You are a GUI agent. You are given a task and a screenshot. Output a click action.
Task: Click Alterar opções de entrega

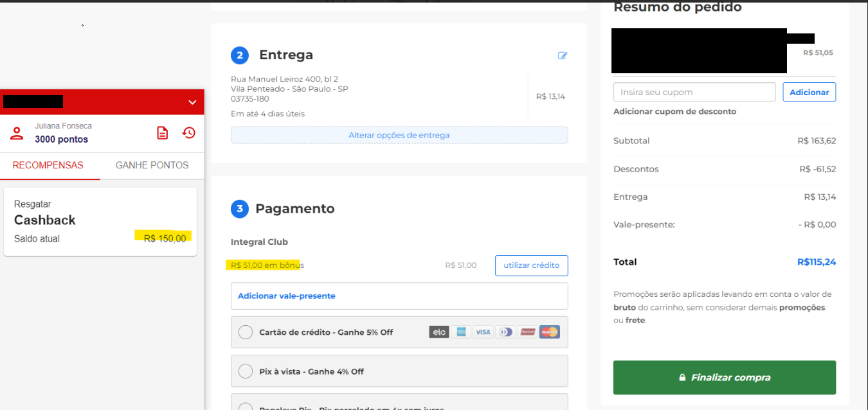point(399,135)
